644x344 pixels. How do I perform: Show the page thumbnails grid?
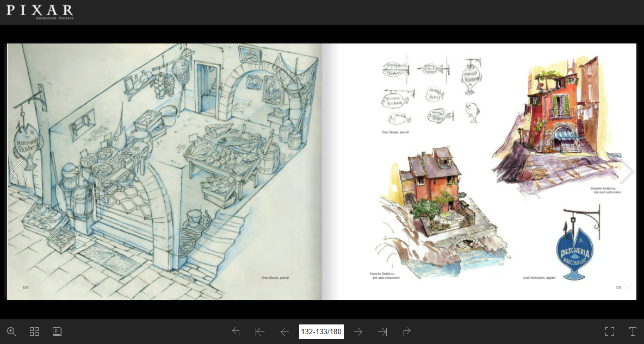pos(34,332)
